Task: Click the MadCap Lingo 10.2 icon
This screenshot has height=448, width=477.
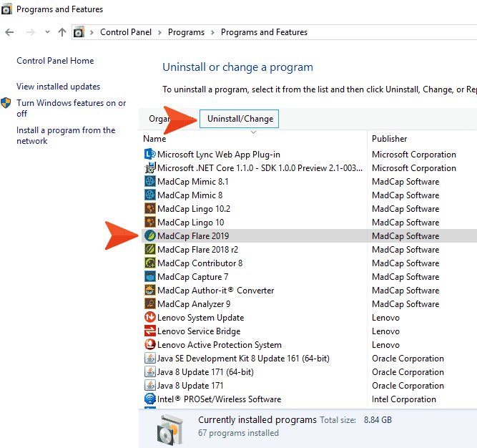Action: 149,209
